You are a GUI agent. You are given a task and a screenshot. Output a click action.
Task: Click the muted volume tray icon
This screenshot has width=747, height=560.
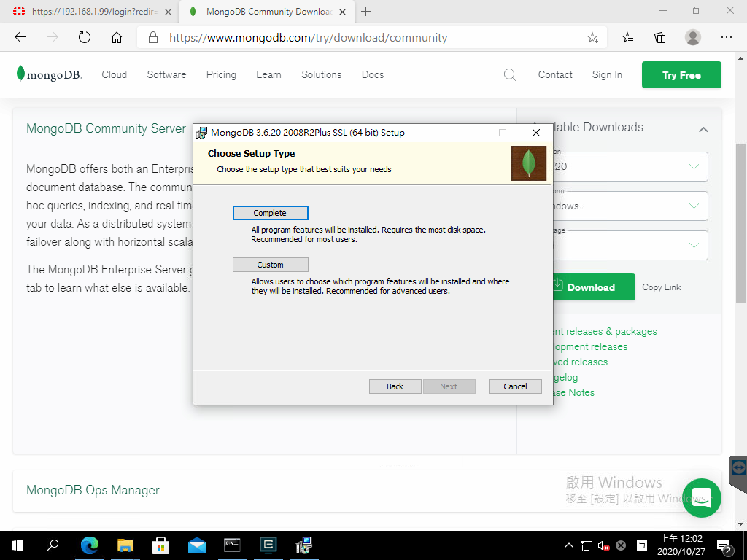[603, 545]
